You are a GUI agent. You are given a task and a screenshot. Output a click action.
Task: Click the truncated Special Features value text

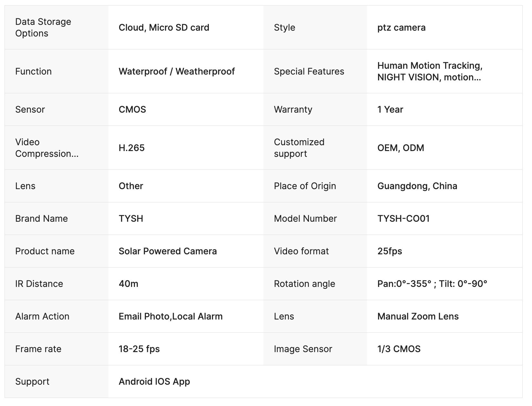tap(430, 71)
